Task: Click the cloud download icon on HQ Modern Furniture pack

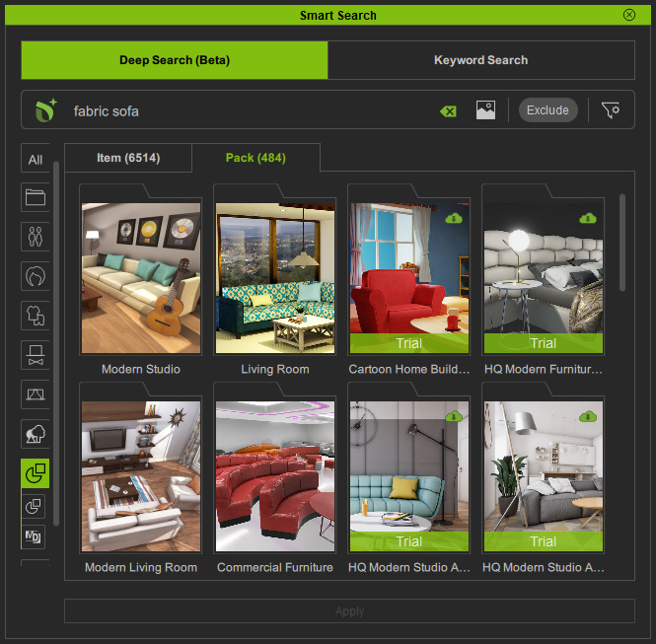Action: click(x=588, y=218)
